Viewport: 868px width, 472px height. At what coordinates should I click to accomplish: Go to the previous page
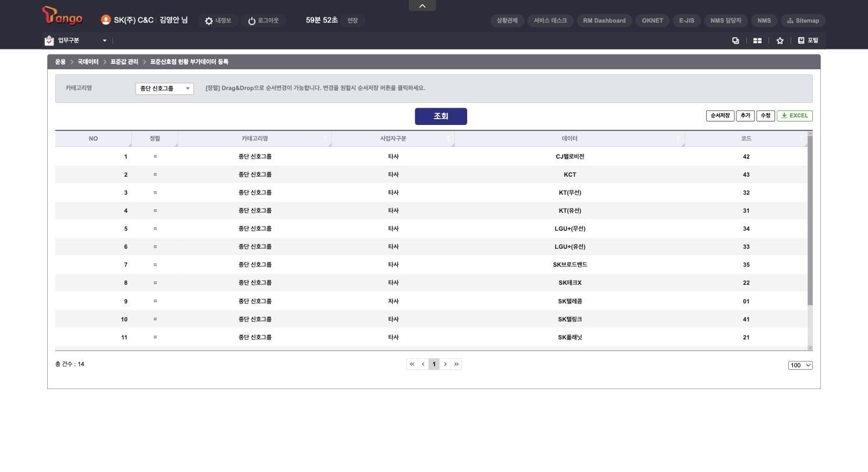point(423,364)
